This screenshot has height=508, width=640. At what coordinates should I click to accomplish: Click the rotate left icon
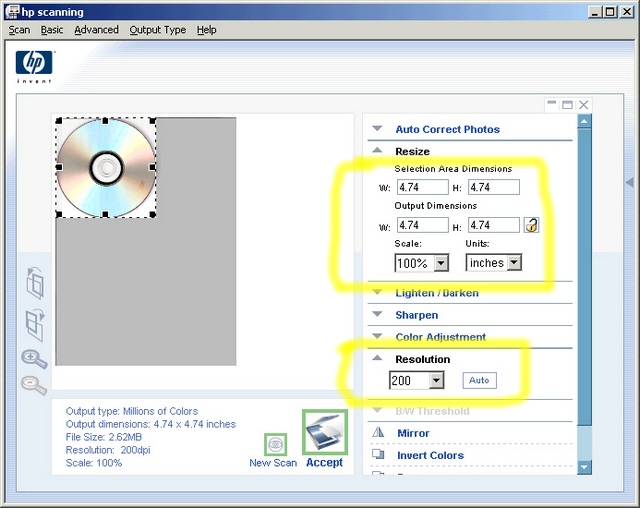pos(35,283)
